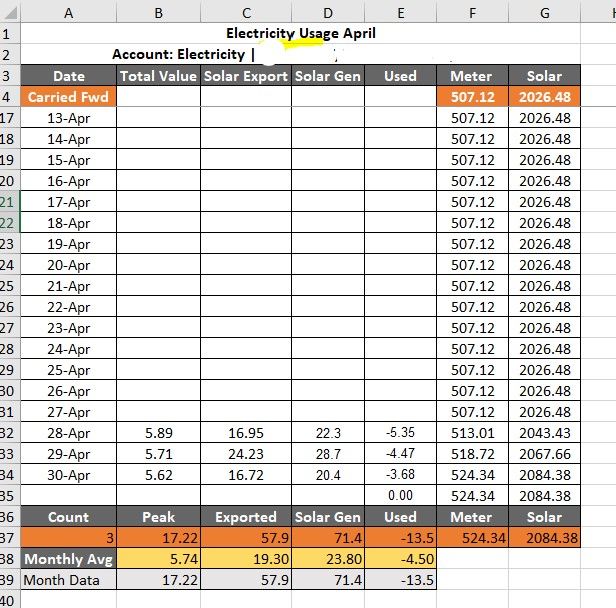Click the 'Month Data' label cell

tap(68, 580)
